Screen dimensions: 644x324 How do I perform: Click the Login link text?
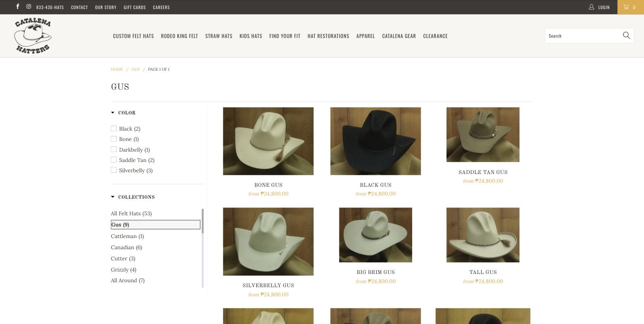(x=604, y=7)
